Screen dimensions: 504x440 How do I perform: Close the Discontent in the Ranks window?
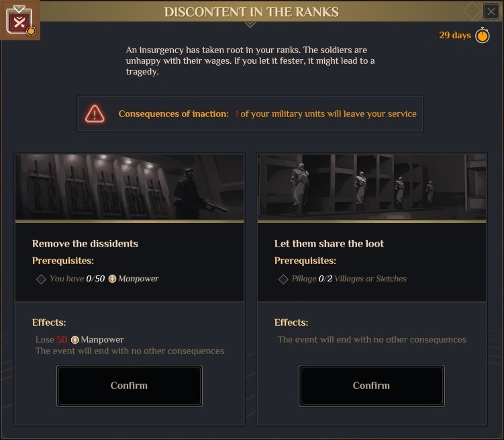(x=491, y=11)
